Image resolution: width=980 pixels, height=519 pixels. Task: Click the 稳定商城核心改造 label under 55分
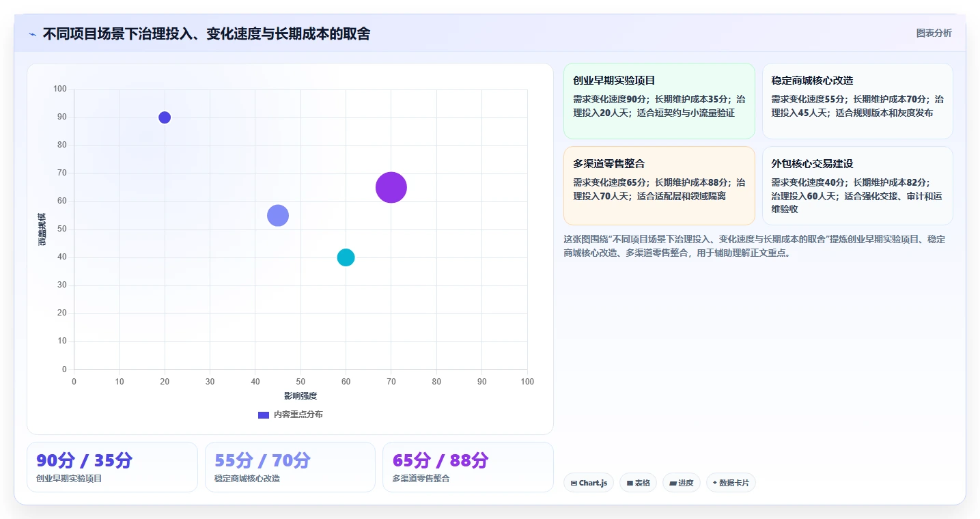[x=247, y=479]
